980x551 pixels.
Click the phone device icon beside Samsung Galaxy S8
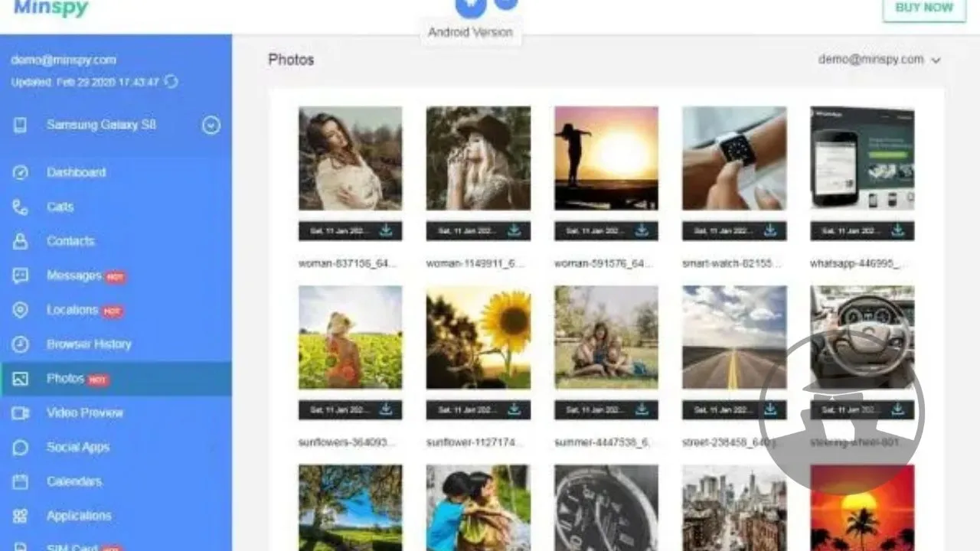pyautogui.click(x=20, y=126)
